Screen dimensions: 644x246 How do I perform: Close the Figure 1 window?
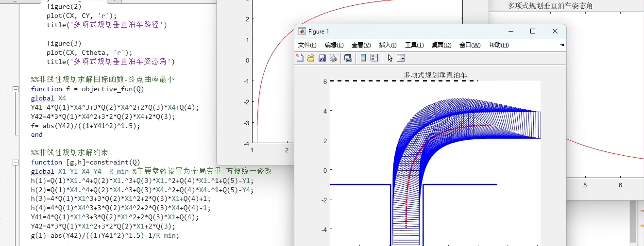pyautogui.click(x=555, y=31)
